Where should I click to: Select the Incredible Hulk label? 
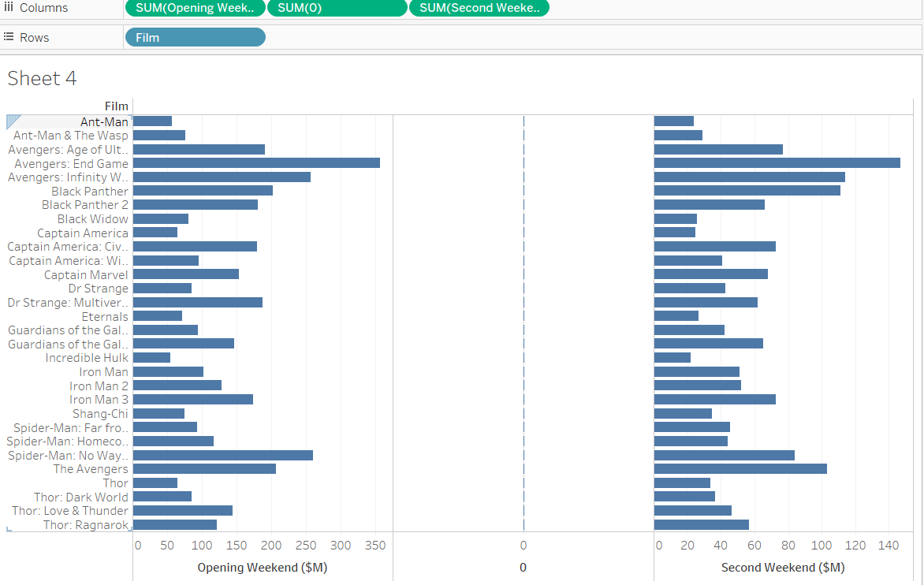tap(87, 358)
